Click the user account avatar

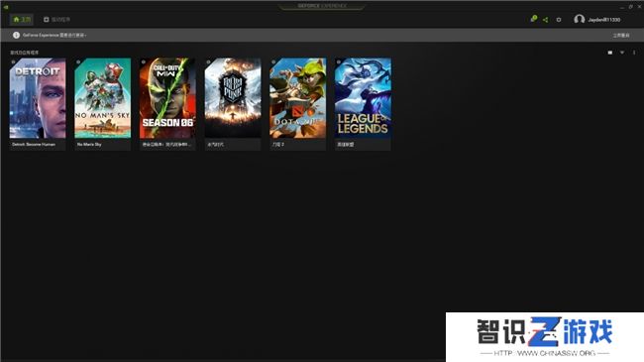580,19
